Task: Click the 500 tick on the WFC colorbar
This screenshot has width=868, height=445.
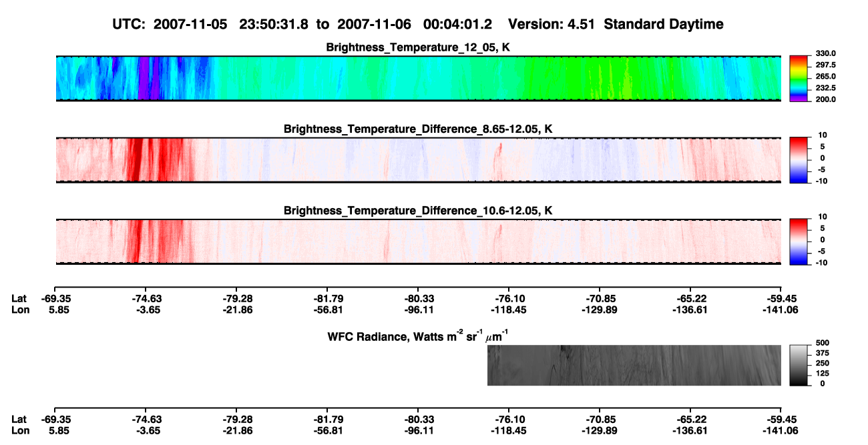Action: pyautogui.click(x=823, y=342)
